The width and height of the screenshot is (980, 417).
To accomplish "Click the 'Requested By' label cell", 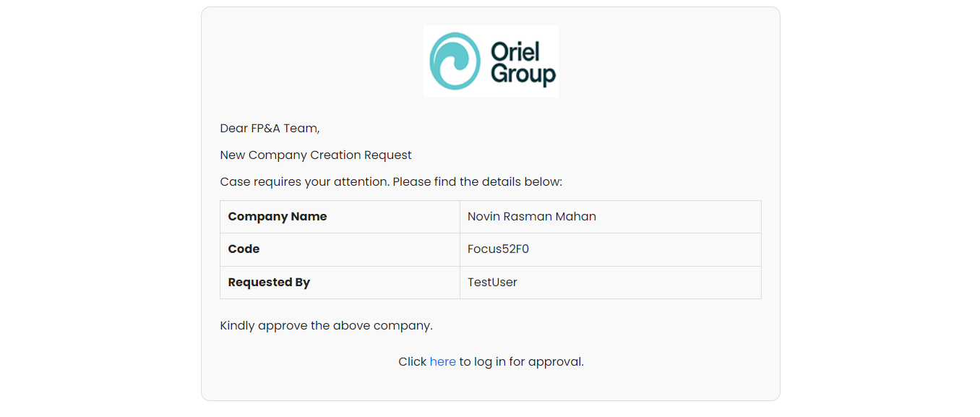I will (x=269, y=283).
